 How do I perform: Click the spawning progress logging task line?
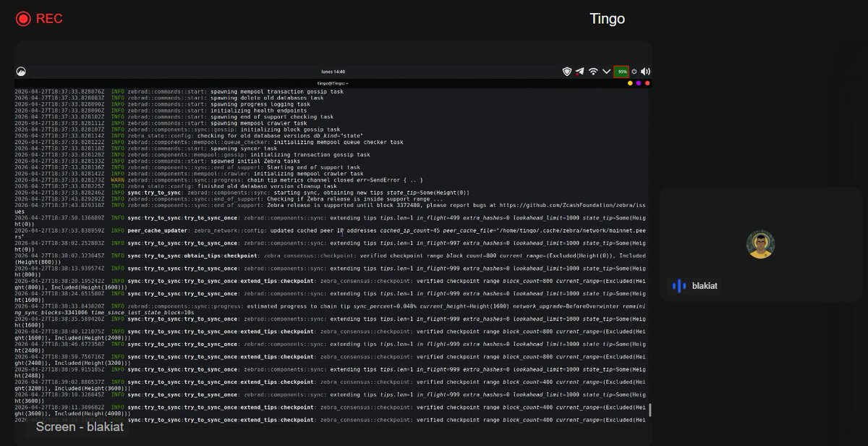[163, 104]
